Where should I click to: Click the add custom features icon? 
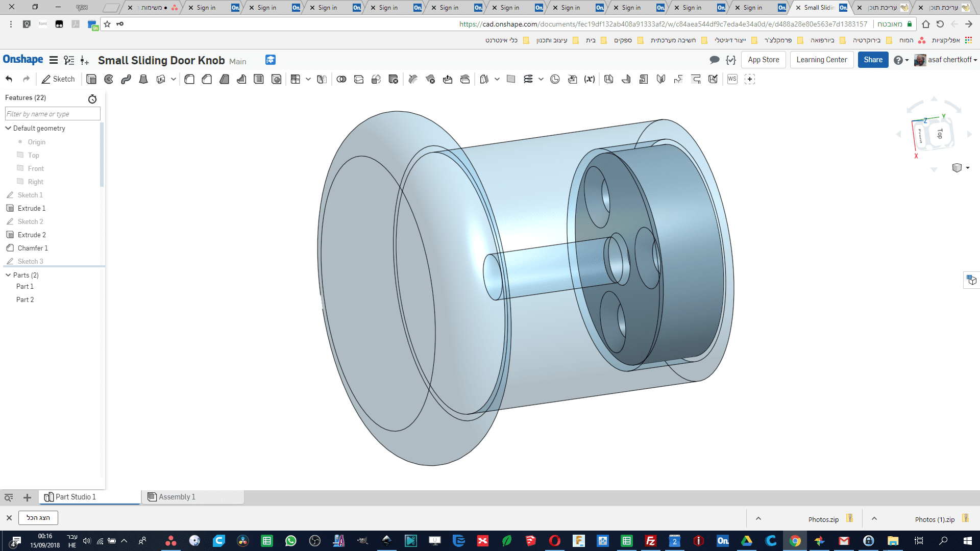[x=750, y=79]
